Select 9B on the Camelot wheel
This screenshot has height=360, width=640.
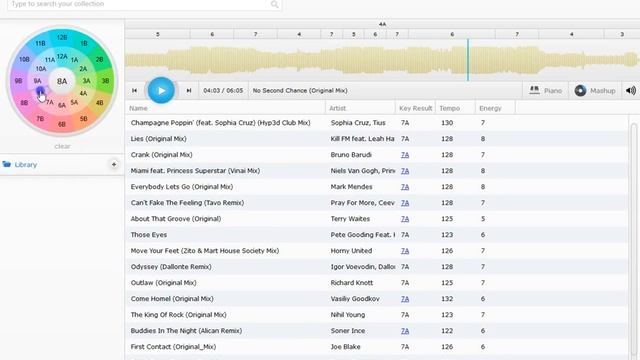[19, 81]
